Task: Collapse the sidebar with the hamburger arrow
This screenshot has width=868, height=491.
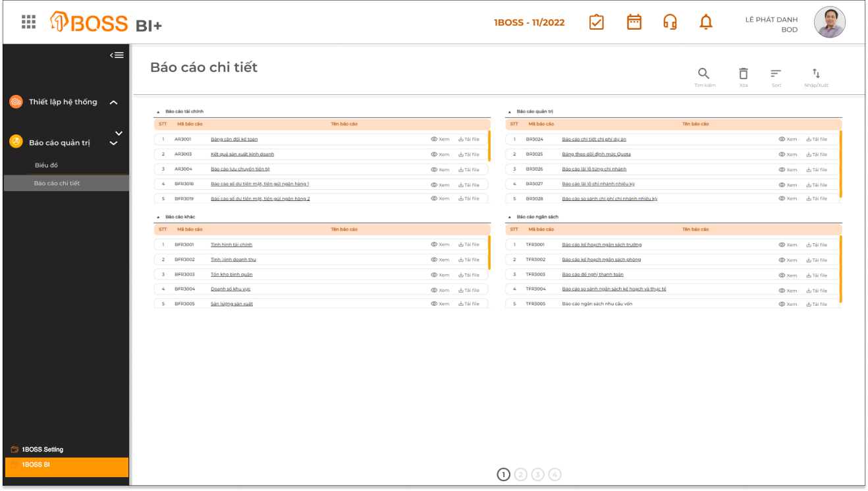Action: click(117, 55)
